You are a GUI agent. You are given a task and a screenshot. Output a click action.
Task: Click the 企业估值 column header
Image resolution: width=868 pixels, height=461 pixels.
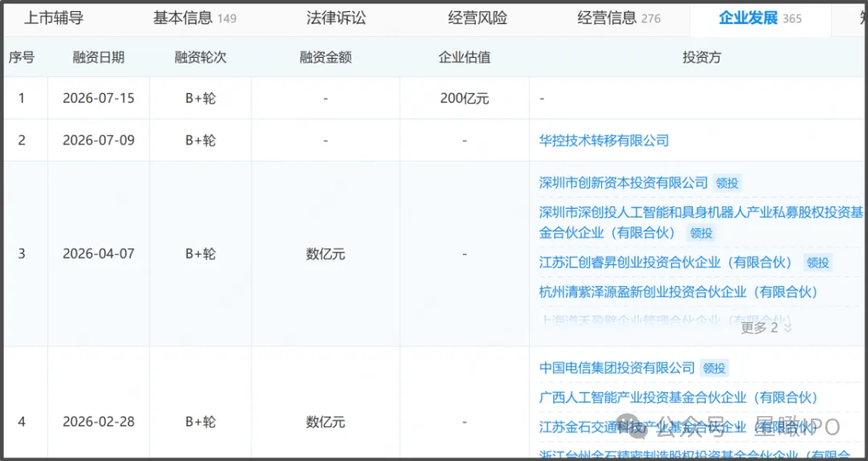(465, 57)
